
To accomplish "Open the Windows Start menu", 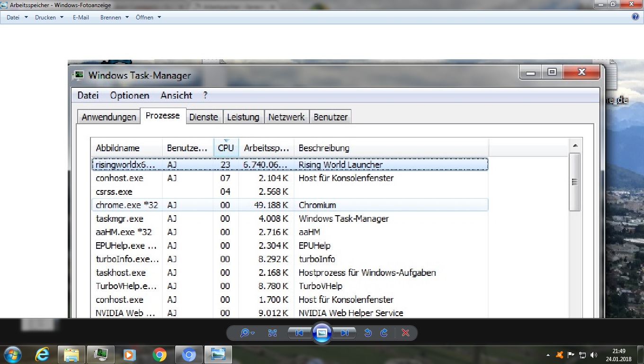I will 12,355.
